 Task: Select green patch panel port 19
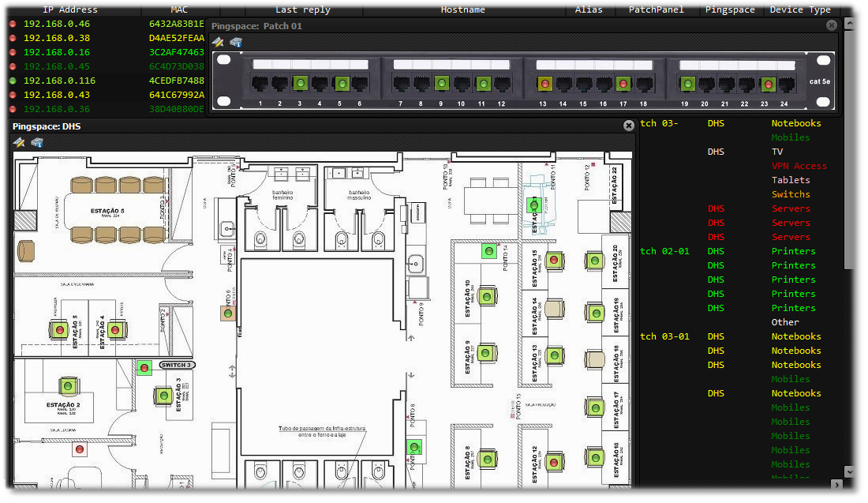tap(687, 84)
